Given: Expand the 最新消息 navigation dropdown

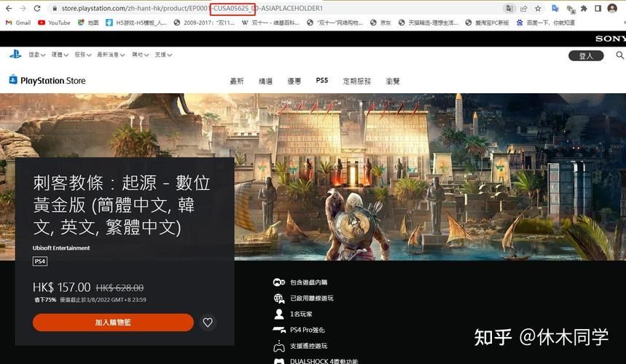Looking at the screenshot, I should pyautogui.click(x=111, y=55).
